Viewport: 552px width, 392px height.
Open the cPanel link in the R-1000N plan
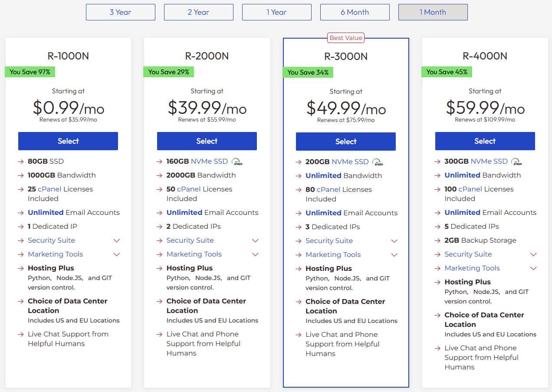(49, 189)
